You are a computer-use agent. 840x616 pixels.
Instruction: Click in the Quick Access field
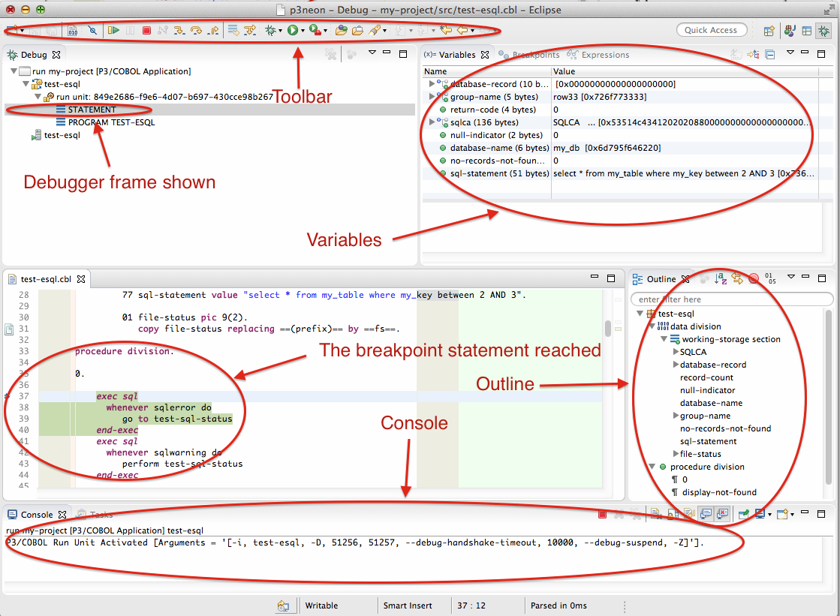click(711, 30)
